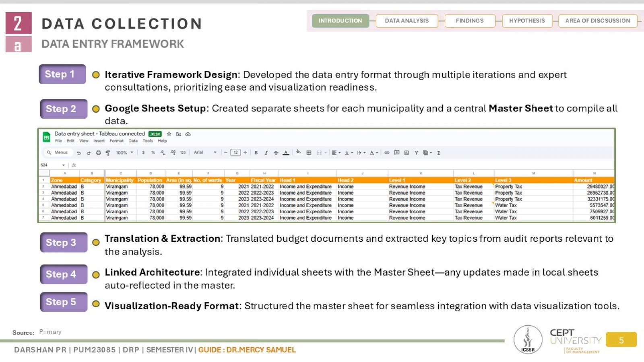
Task: Click the amount cell 29480027.00
Action: (594, 187)
